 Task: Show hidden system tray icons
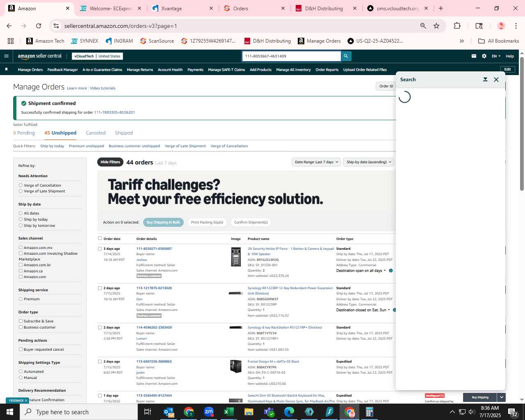tap(452, 412)
